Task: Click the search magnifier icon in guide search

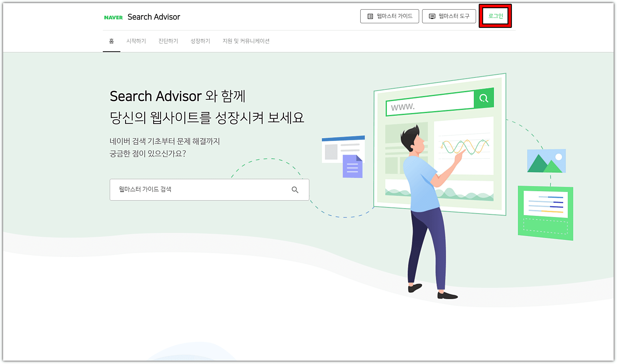Action: point(295,190)
